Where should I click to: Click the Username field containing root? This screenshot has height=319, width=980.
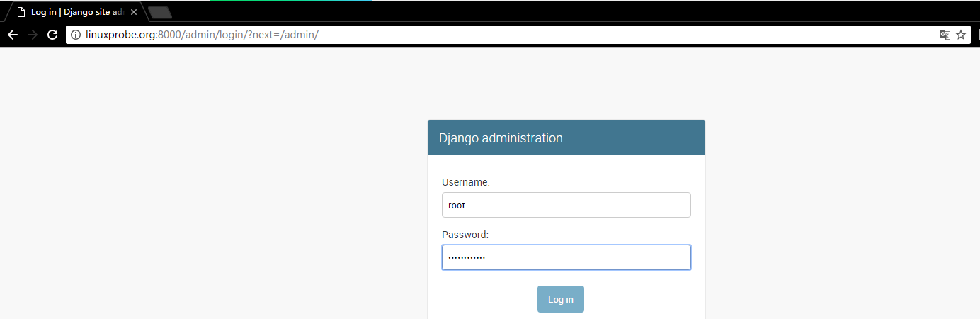[566, 205]
